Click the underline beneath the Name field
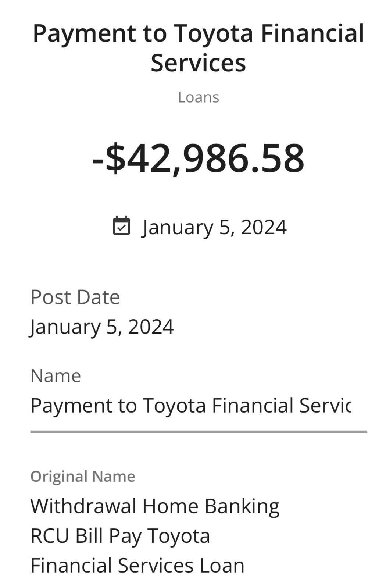The image size is (386, 588). coord(199,431)
